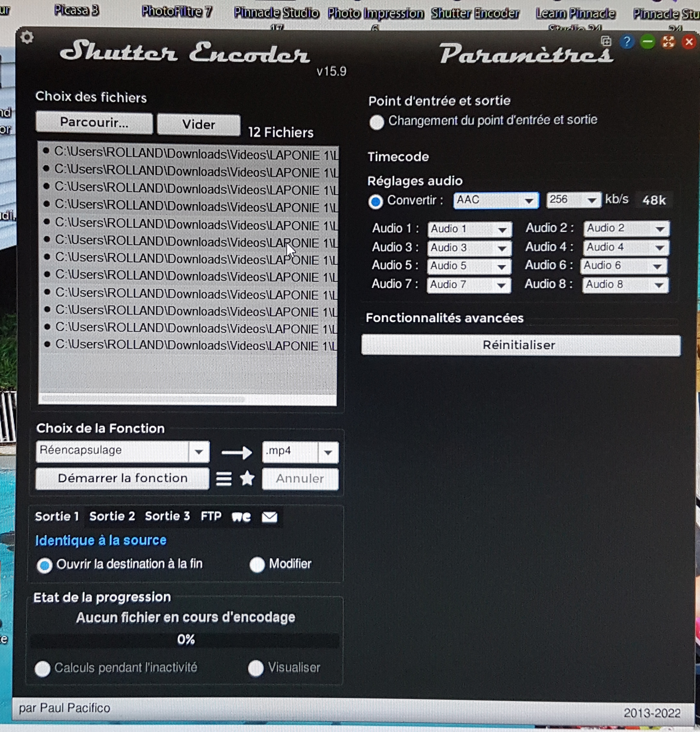Screen dimensions: 700x732
Task: Open the Learn Pinnacle desktop shortcut
Action: point(575,14)
